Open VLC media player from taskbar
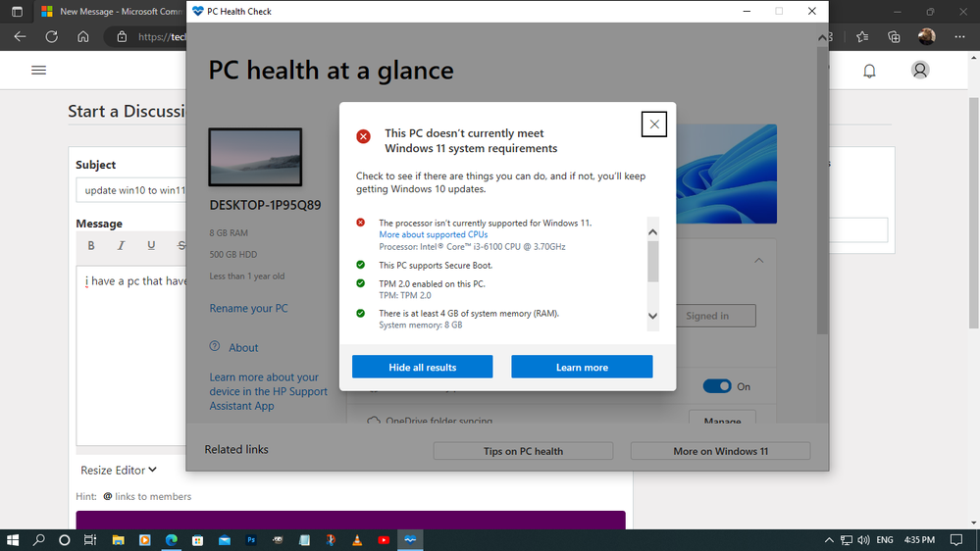The height and width of the screenshot is (551, 980). [x=357, y=540]
